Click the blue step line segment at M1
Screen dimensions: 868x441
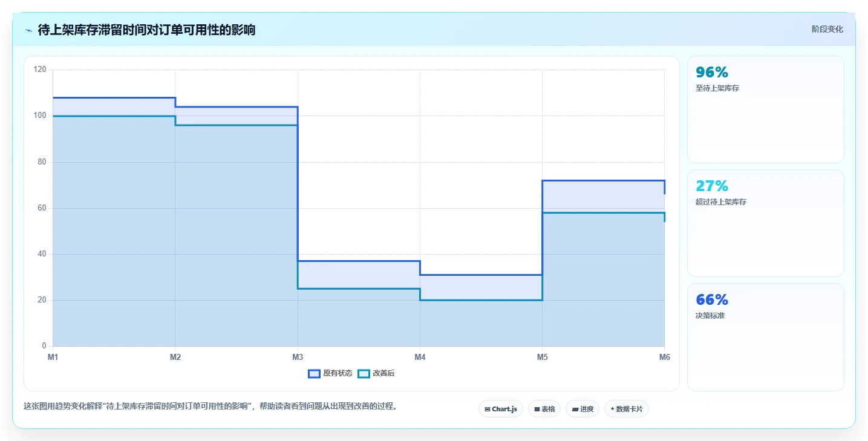click(x=114, y=97)
